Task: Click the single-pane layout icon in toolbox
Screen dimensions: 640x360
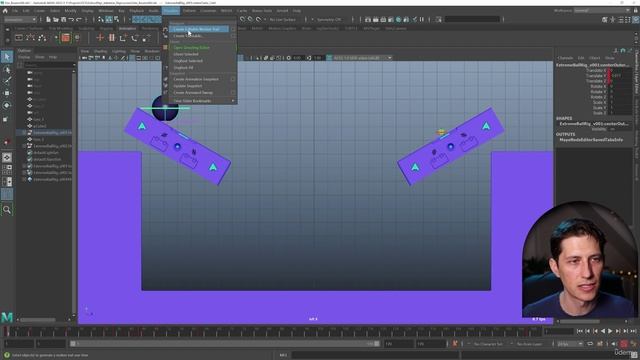Action: [x=7, y=158]
